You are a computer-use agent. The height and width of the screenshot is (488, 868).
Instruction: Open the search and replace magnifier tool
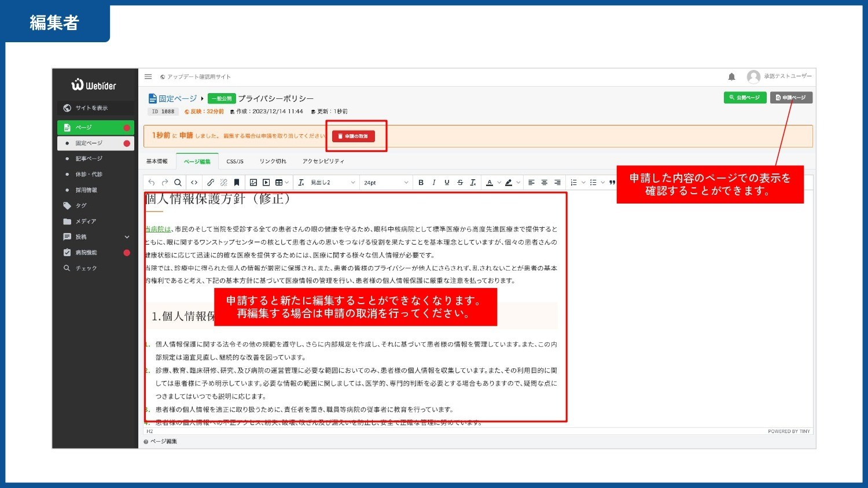coord(178,183)
